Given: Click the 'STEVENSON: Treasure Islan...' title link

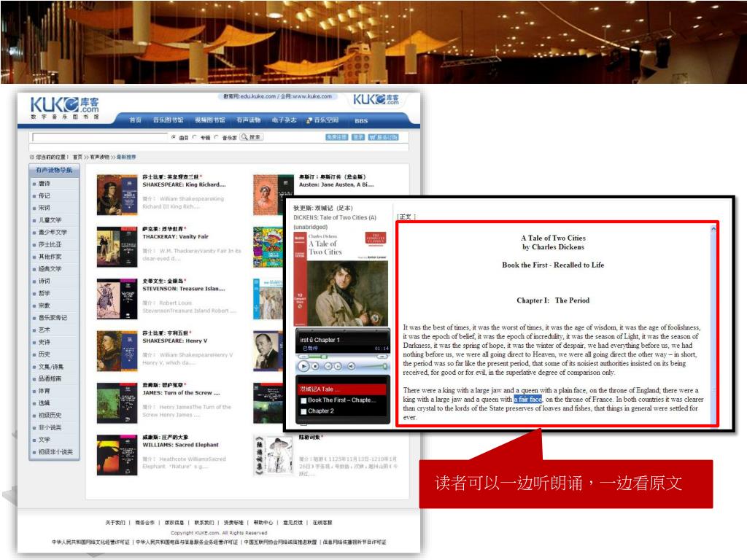Looking at the screenshot, I should pos(184,289).
